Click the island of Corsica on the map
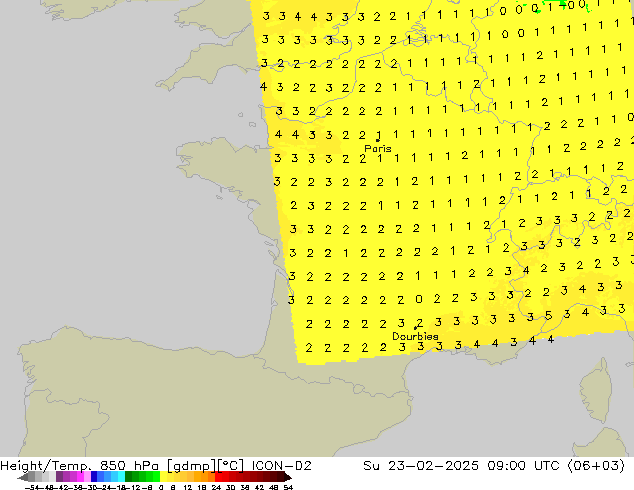Image resolution: width=634 pixels, height=490 pixels. pyautogui.click(x=598, y=391)
